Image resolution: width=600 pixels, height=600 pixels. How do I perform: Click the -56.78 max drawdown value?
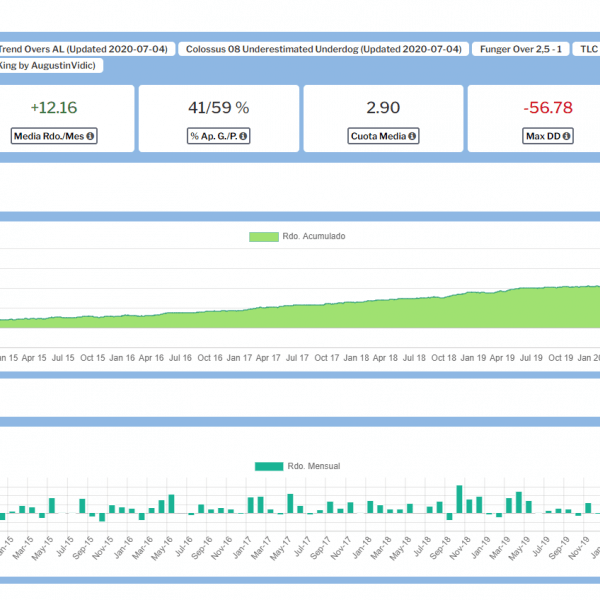[x=547, y=108]
